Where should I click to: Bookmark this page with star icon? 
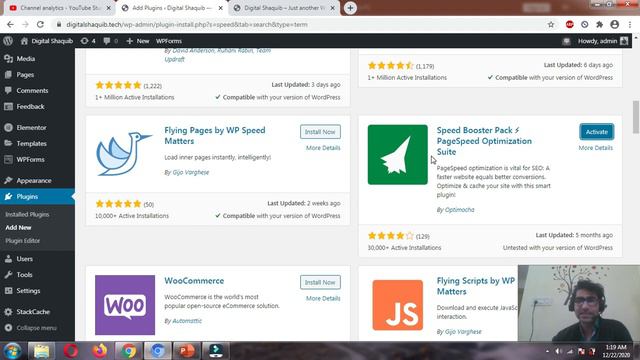[x=551, y=24]
